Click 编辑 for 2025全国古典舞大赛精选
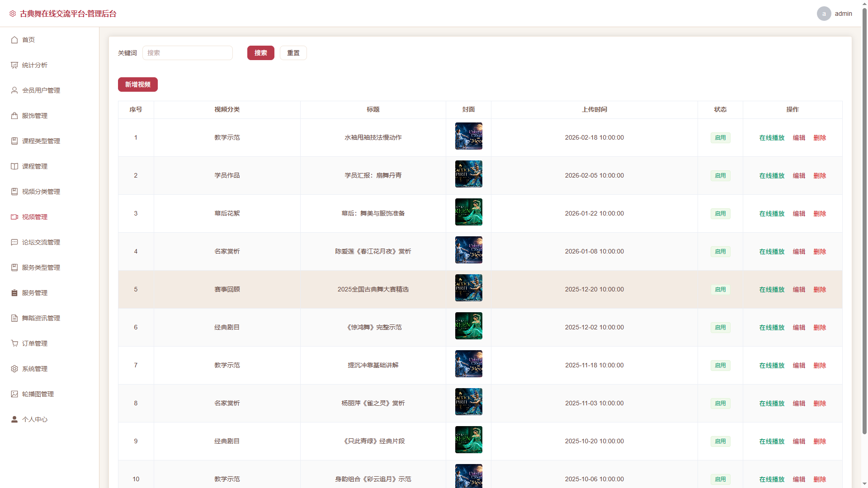868x488 pixels. pos(799,290)
